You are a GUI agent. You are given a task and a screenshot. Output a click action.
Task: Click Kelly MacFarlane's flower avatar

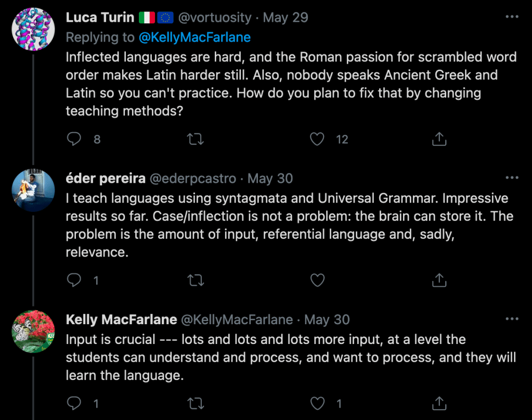(33, 331)
